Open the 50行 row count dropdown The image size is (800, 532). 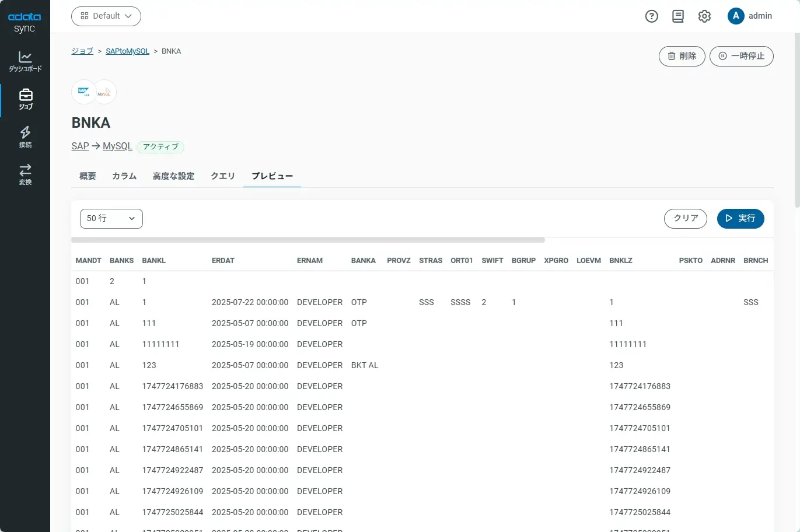[111, 218]
